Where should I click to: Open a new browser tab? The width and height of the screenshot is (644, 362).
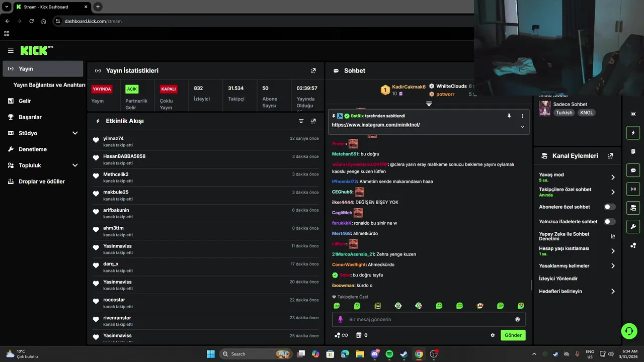tap(98, 7)
